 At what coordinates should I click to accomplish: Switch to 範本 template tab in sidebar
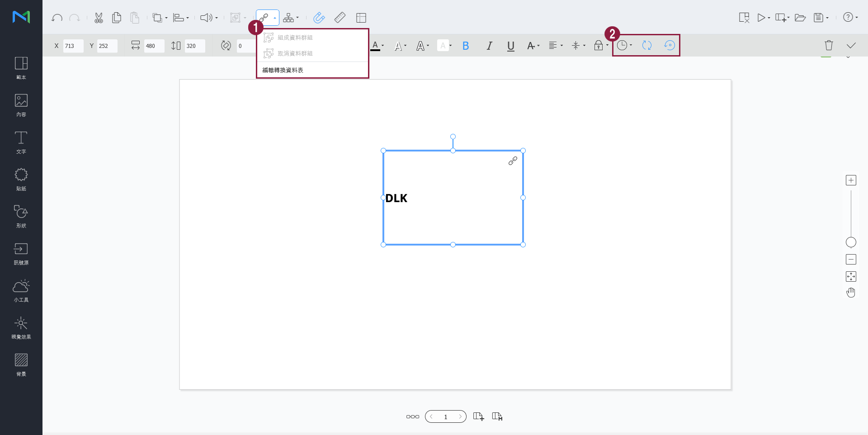coord(21,68)
